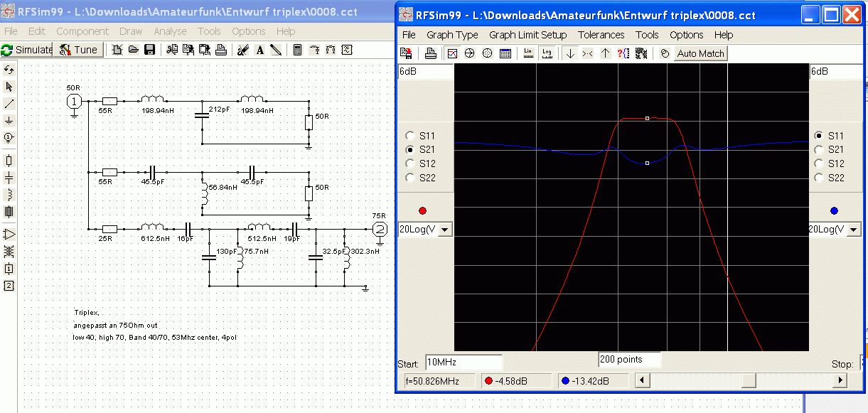Open the Tolerances menu
Image resolution: width=868 pixels, height=413 pixels.
click(x=601, y=35)
